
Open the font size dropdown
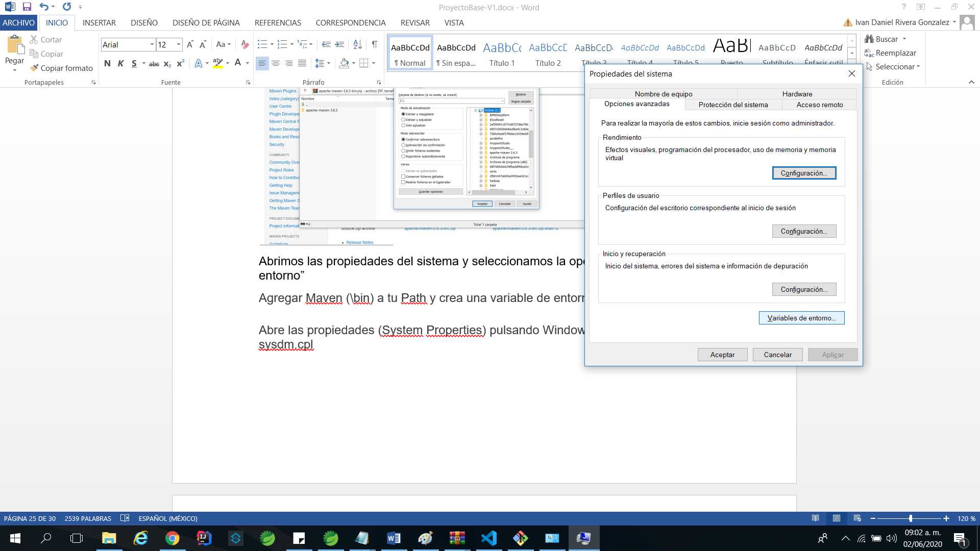pyautogui.click(x=179, y=44)
